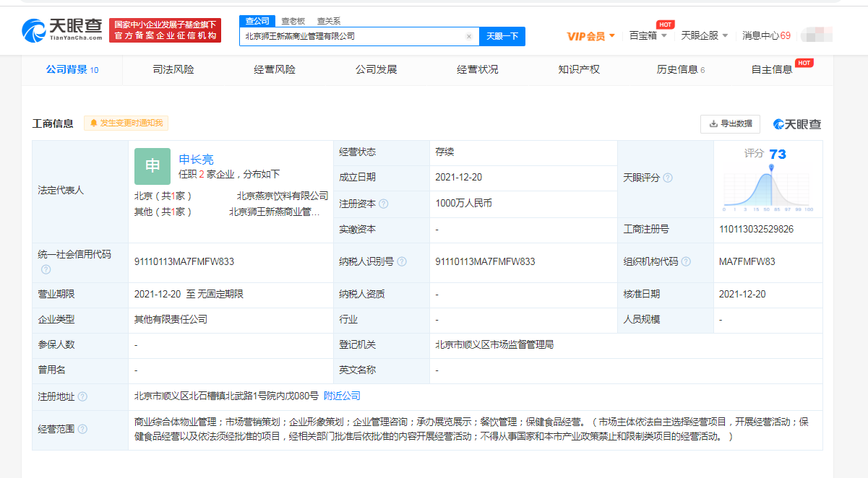Select 1000万人民币 registered capital value
Screen dimensions: 868x478
click(463, 204)
